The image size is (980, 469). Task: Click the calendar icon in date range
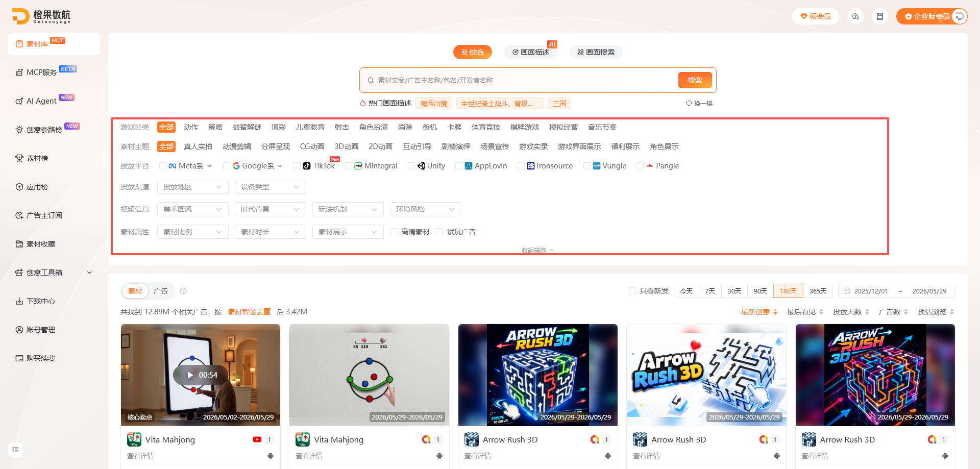(847, 291)
